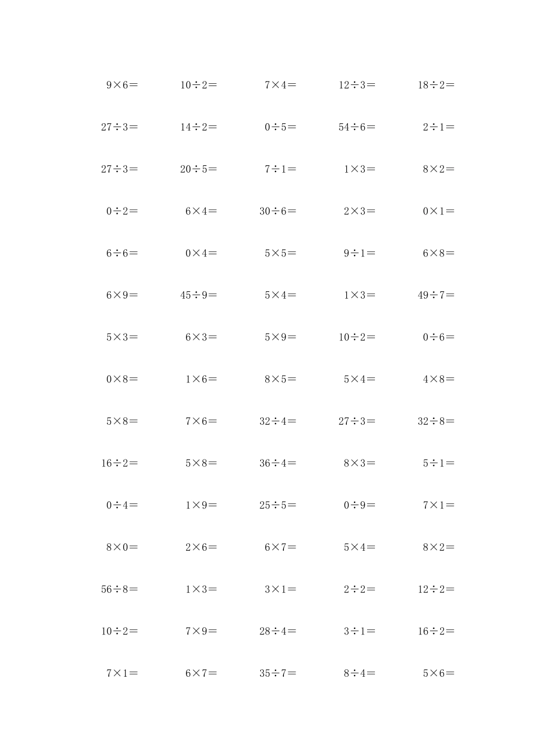Click the 35÷7= division problem

(x=278, y=673)
